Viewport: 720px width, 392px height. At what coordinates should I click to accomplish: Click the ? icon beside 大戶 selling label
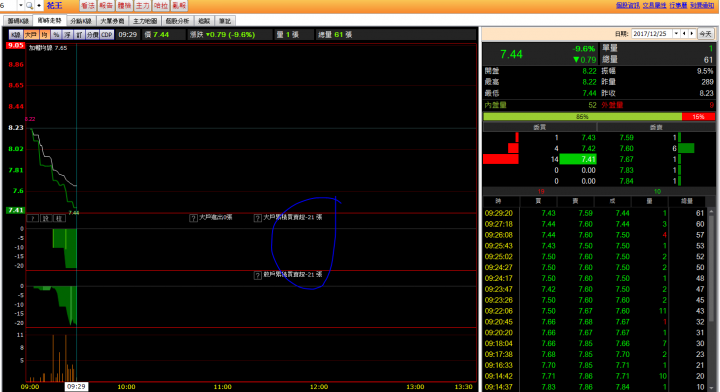[x=193, y=218]
